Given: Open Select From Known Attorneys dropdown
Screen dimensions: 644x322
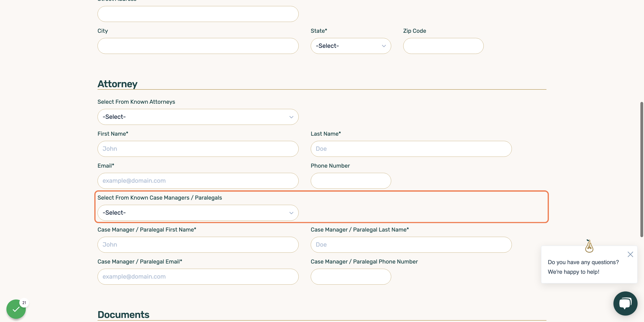Looking at the screenshot, I should click(198, 117).
